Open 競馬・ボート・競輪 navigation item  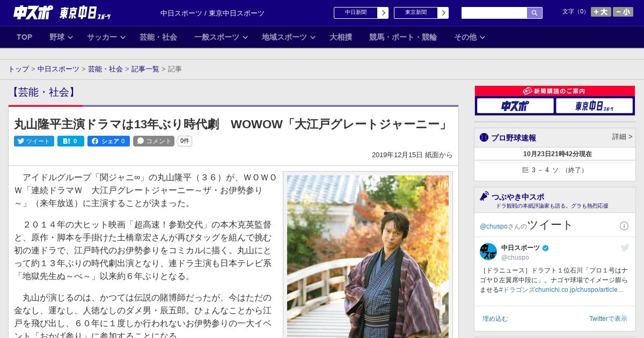coord(403,37)
